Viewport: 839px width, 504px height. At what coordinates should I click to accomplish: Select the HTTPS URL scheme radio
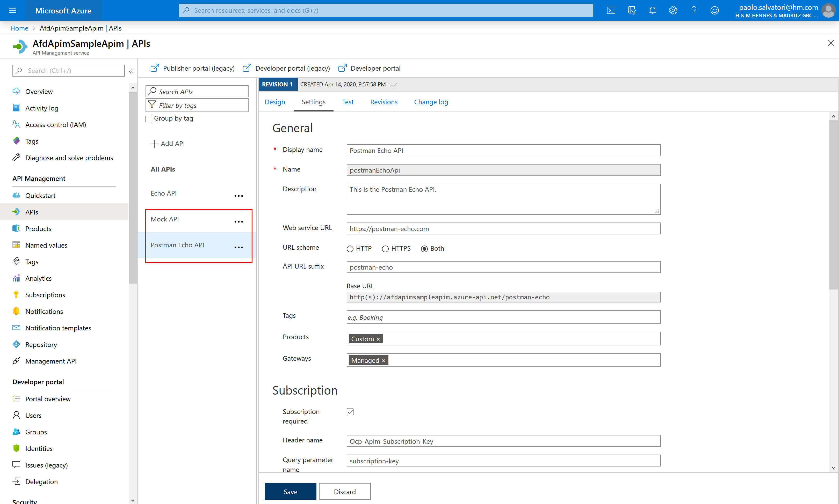coord(385,249)
